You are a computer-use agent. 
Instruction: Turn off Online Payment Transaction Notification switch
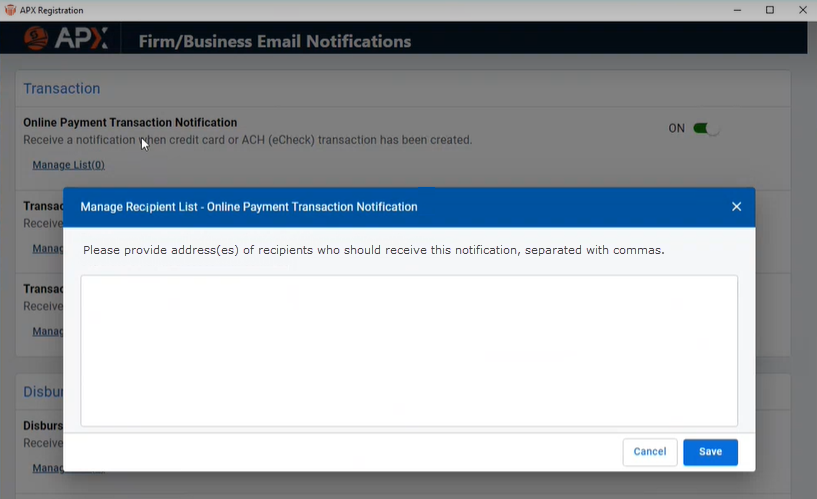[706, 128]
